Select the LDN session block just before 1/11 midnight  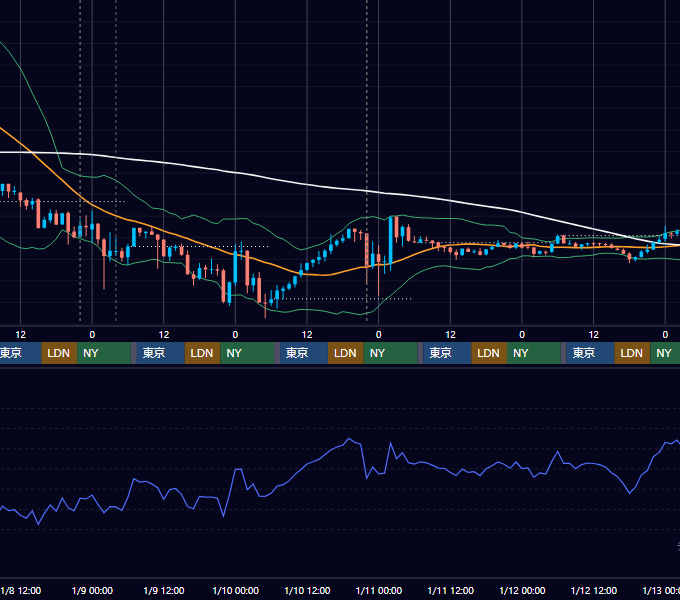(x=346, y=353)
